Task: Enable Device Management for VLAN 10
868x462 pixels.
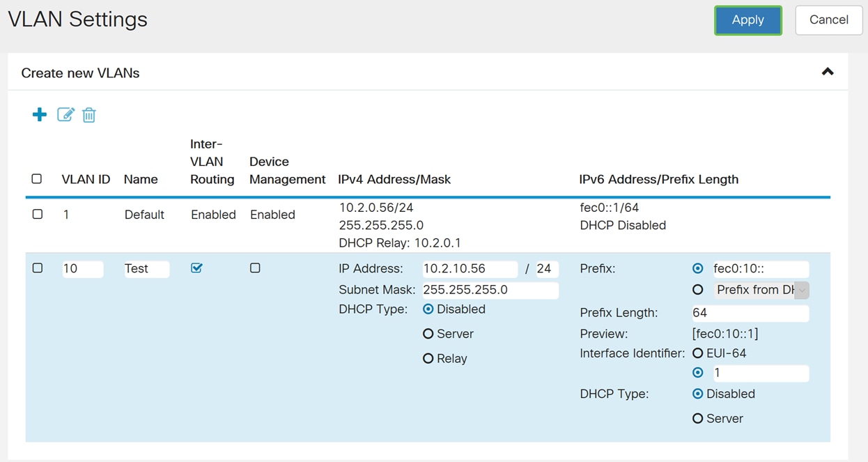Action: click(255, 268)
